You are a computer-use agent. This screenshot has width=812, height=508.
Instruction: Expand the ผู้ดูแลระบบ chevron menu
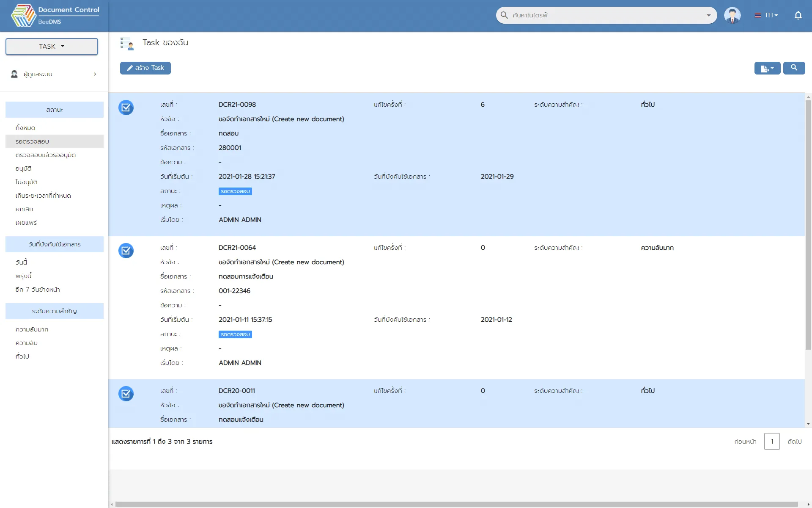click(x=95, y=74)
